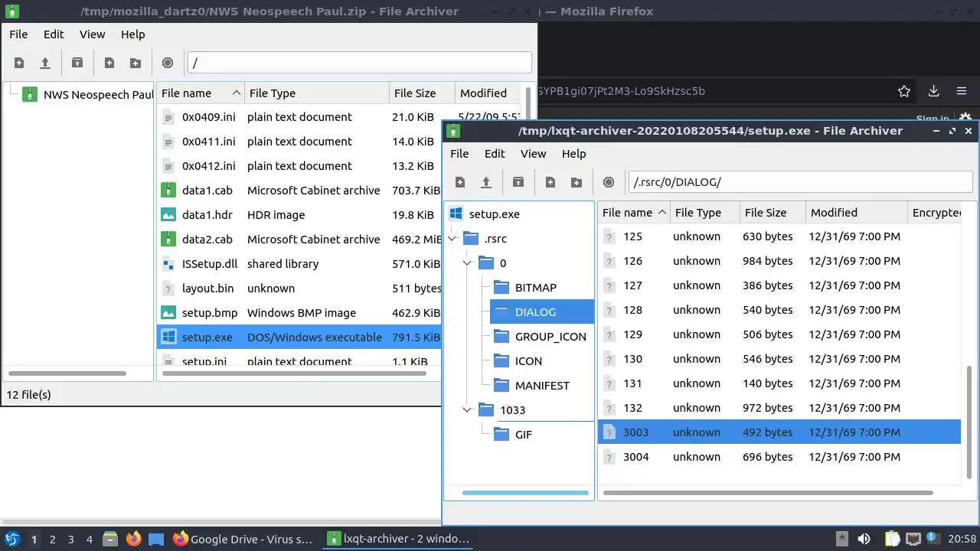Viewport: 980px width, 551px height.
Task: Collapse the 0 folder tree node
Action: (x=468, y=263)
